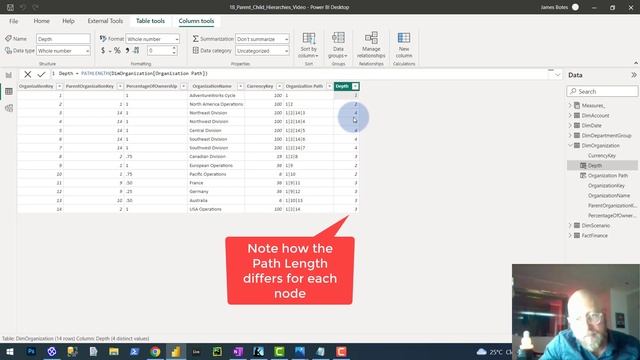Click the decimal places icon
This screenshot has width=640, height=360.
tap(136, 51)
